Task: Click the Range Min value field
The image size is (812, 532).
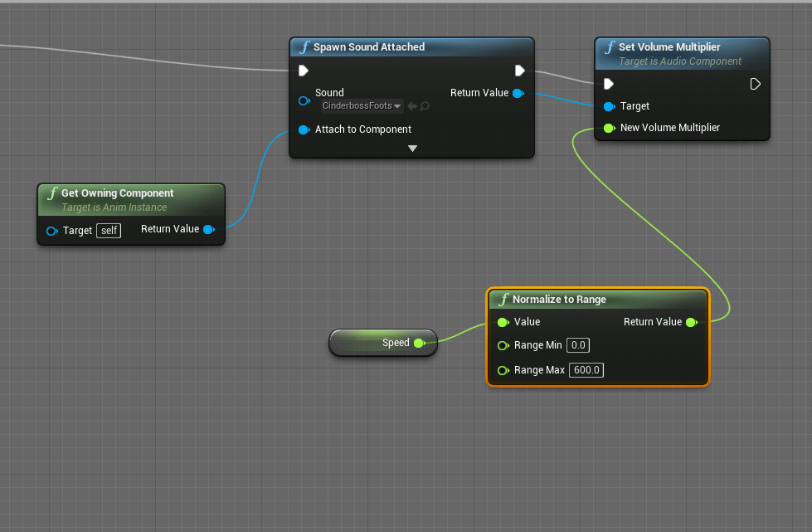Action: [x=577, y=345]
